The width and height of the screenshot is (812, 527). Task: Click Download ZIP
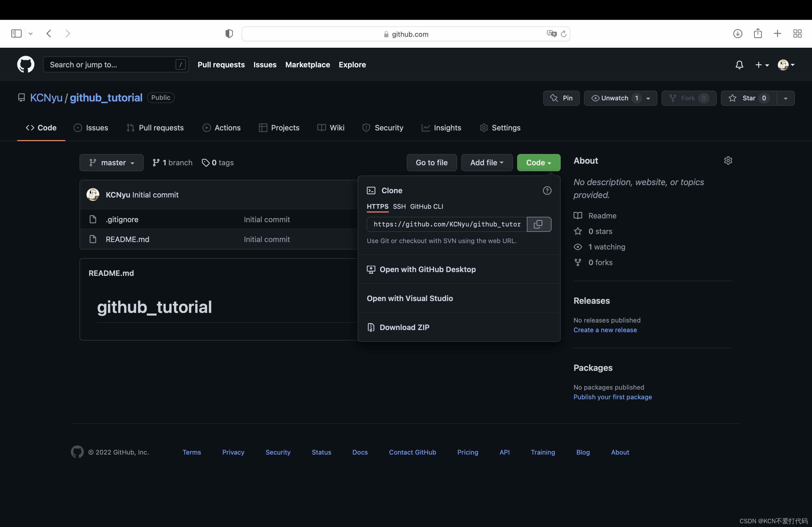pyautogui.click(x=459, y=327)
